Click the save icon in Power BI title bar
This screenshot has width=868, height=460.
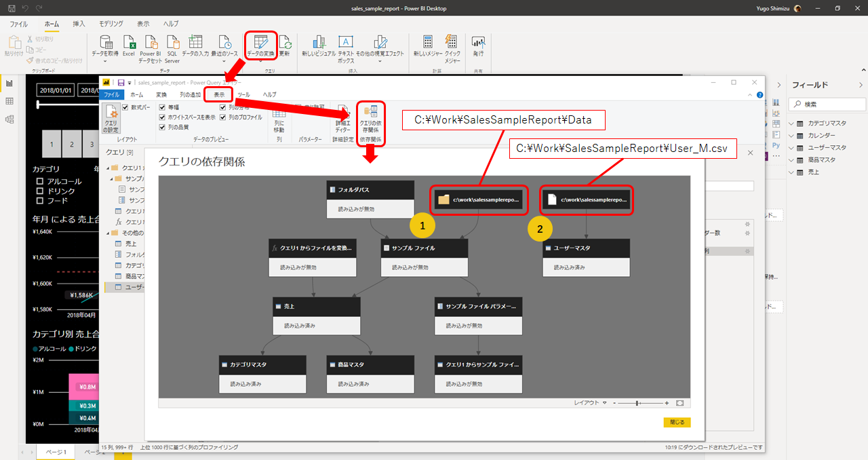12,8
